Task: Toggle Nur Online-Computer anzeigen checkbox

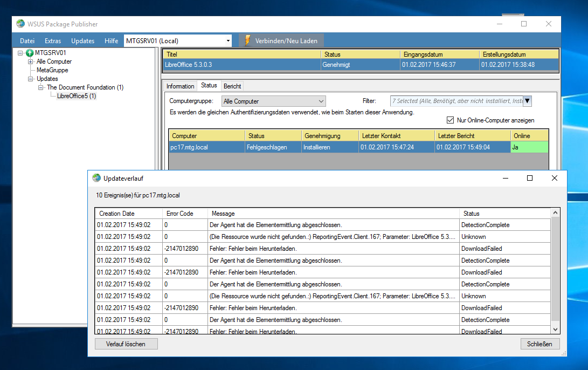Action: pos(451,120)
